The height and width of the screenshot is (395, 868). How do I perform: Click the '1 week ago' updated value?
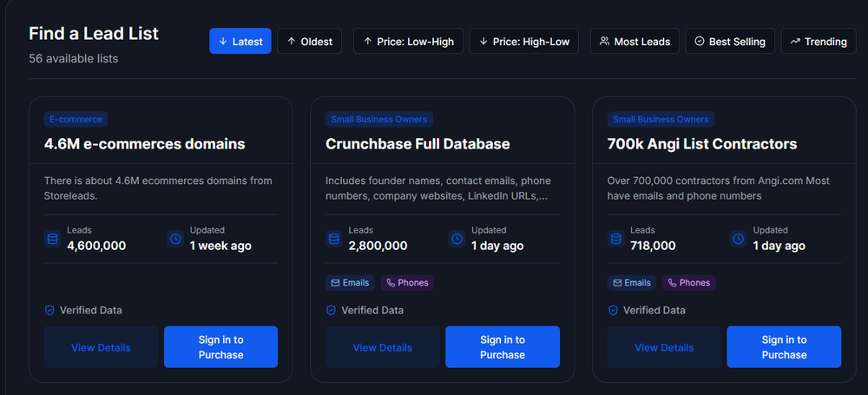[x=220, y=246]
